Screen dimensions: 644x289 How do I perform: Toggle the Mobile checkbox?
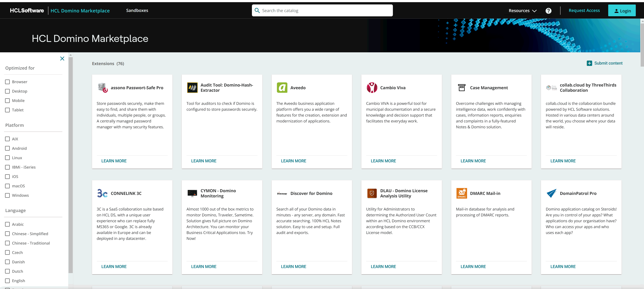point(8,101)
